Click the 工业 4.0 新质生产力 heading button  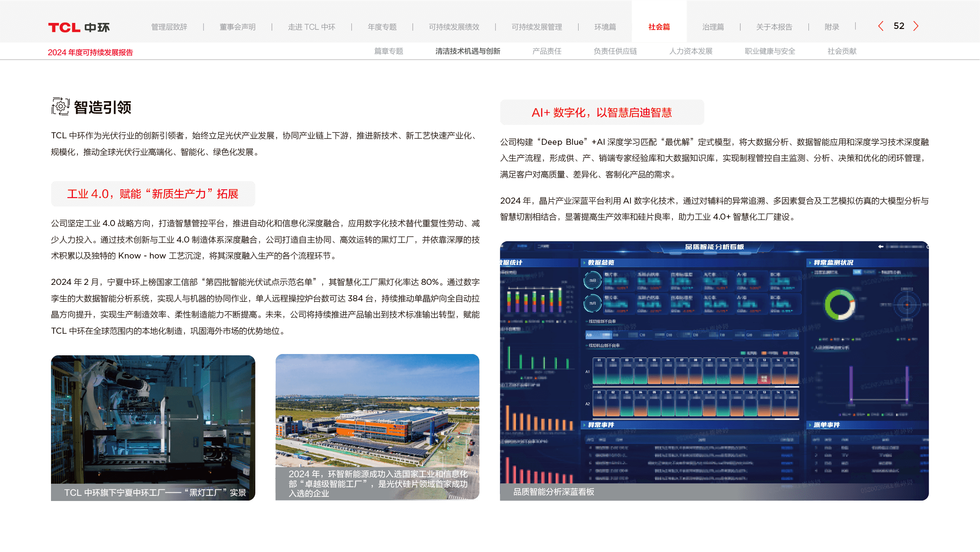[x=153, y=194]
